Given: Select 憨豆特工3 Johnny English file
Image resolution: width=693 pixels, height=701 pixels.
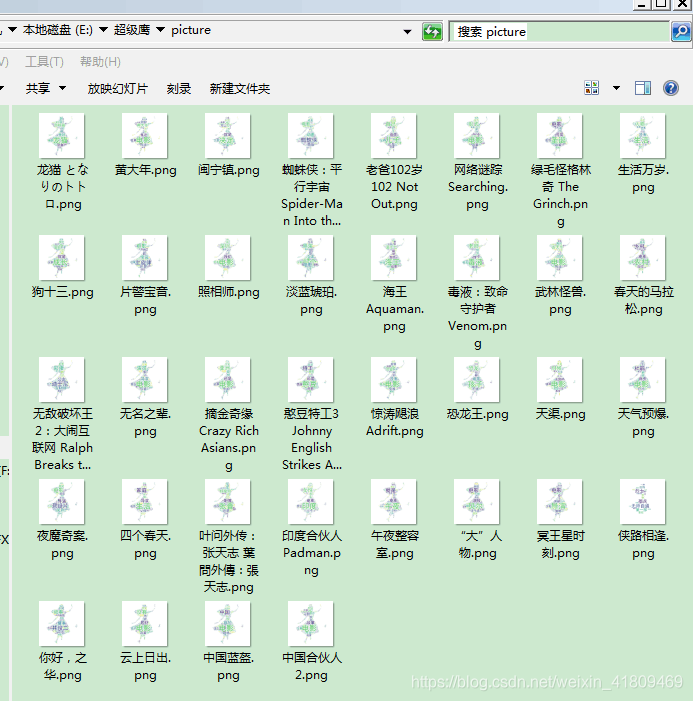Looking at the screenshot, I should 311,414.
